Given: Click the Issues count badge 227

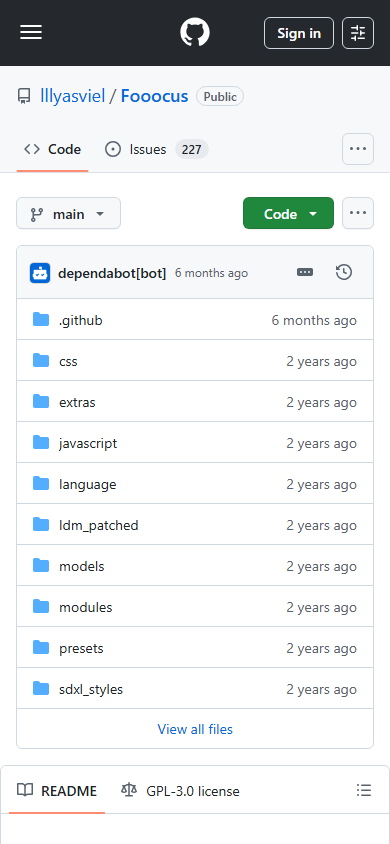Looking at the screenshot, I should coord(192,149).
